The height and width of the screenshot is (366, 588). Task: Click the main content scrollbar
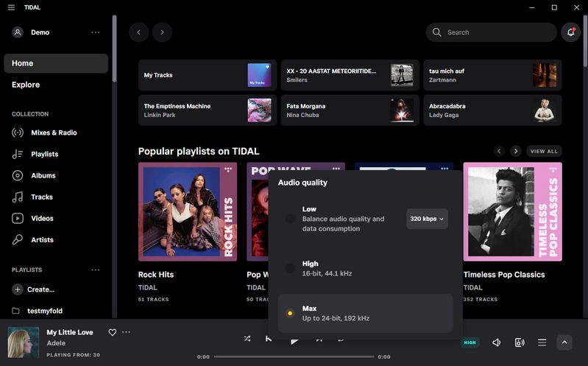tap(585, 41)
